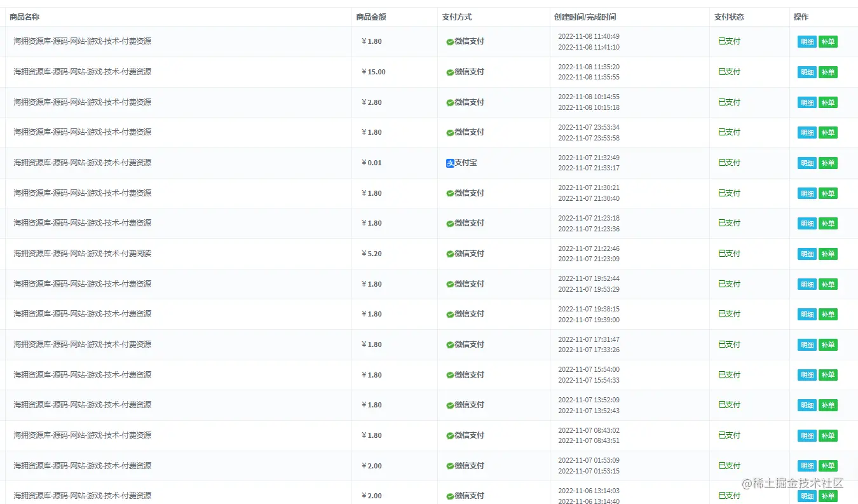Click the 支付宝 payment method text
This screenshot has height=504, width=858.
pyautogui.click(x=466, y=163)
